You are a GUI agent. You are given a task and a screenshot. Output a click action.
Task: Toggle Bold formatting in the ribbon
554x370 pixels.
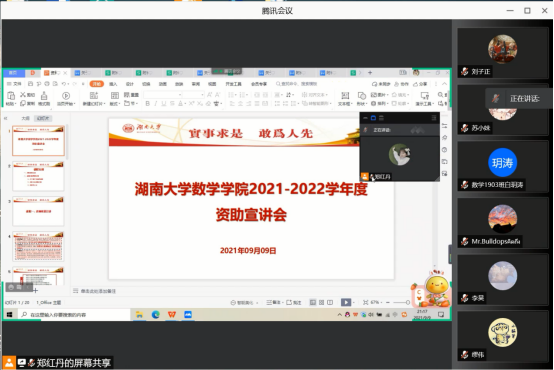(147, 104)
